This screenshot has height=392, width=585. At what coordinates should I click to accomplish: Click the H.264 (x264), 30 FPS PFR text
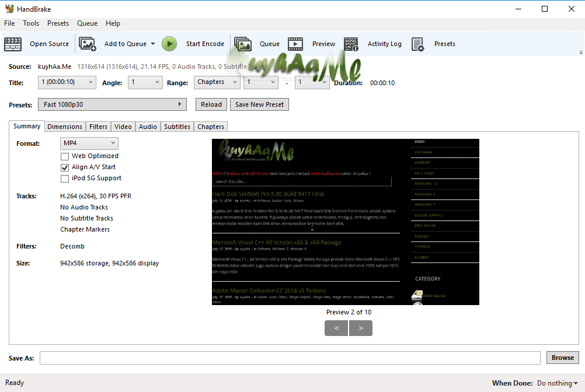click(x=96, y=196)
